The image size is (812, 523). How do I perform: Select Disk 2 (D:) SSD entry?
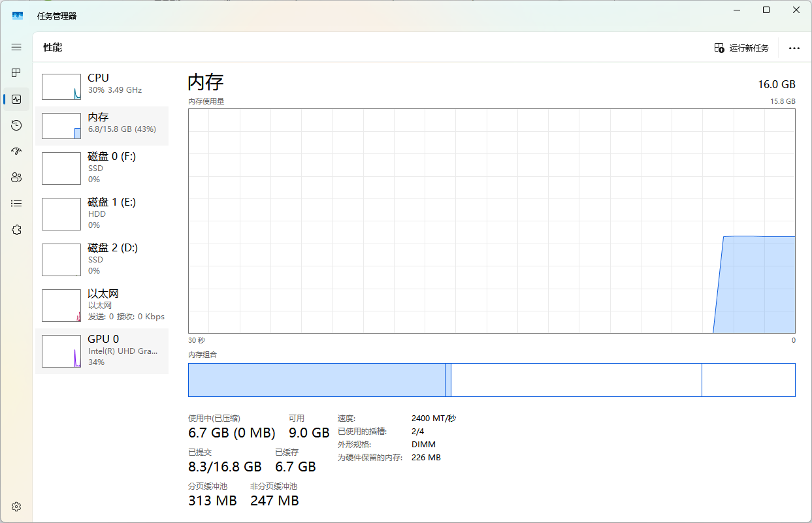coord(102,259)
